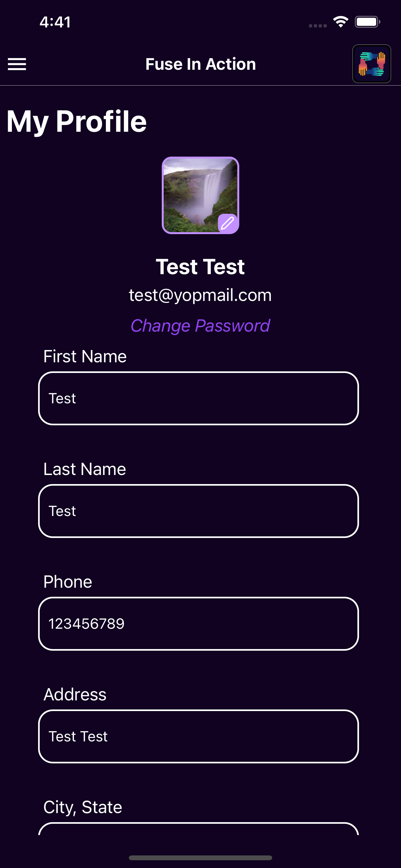The image size is (401, 868).
Task: Open the Change Password link
Action: coord(200,325)
